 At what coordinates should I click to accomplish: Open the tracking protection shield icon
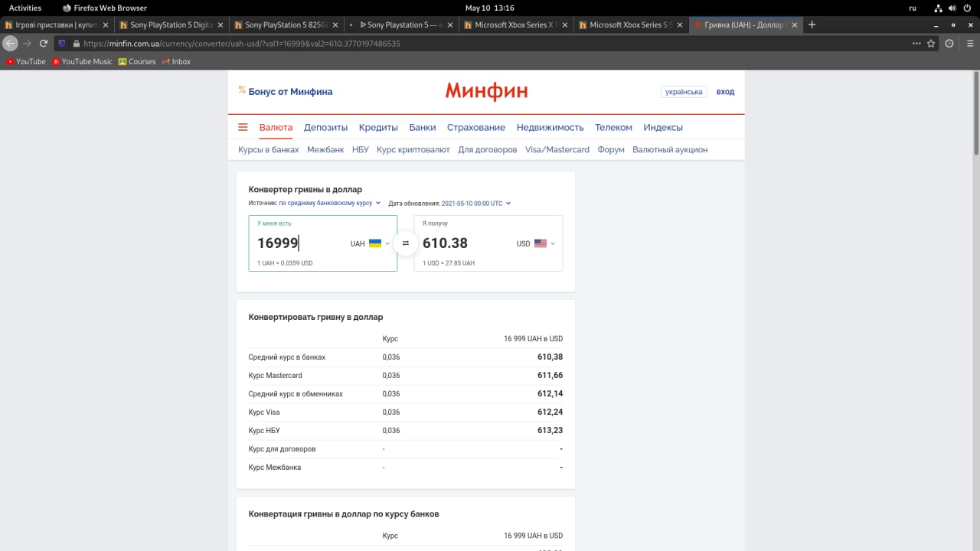[62, 44]
